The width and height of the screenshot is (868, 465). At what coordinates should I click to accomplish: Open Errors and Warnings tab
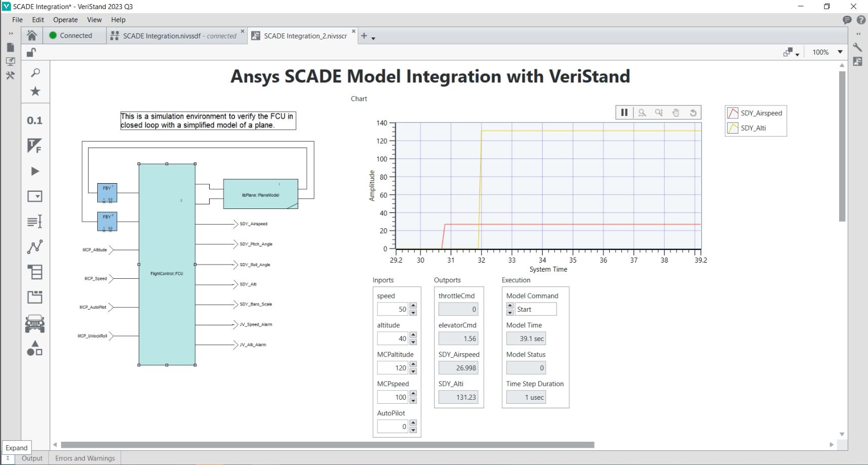pos(85,458)
